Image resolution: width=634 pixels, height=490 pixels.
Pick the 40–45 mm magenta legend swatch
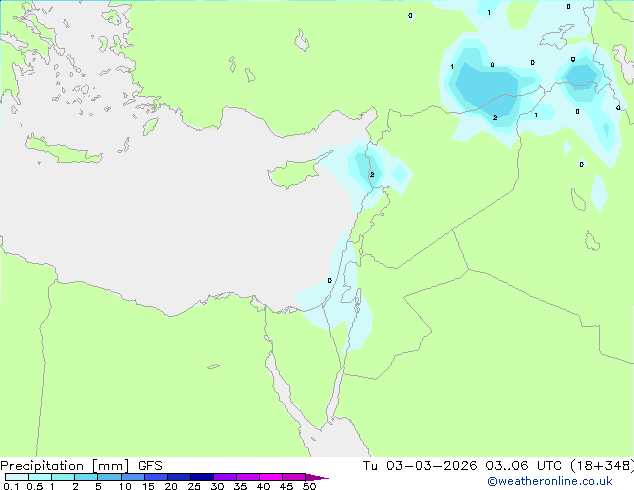[271, 477]
